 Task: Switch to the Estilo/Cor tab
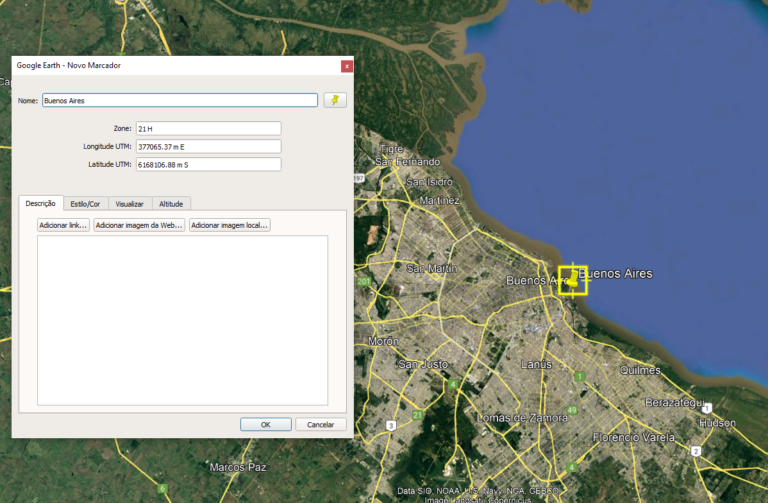tap(85, 203)
